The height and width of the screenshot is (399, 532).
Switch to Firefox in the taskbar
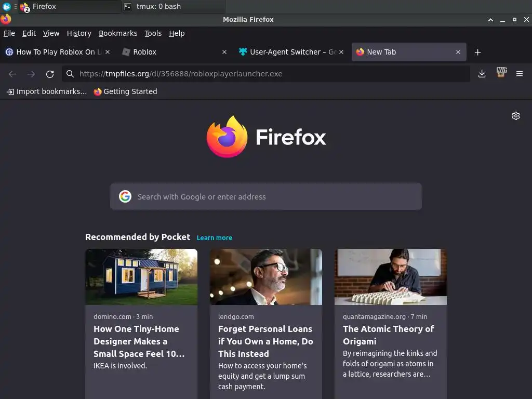tap(70, 6)
